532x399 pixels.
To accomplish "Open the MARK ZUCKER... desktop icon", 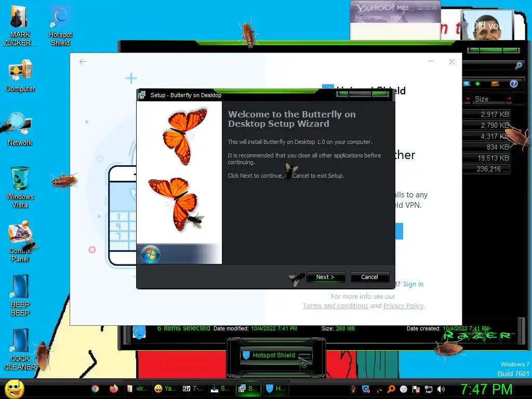I will pos(20,25).
